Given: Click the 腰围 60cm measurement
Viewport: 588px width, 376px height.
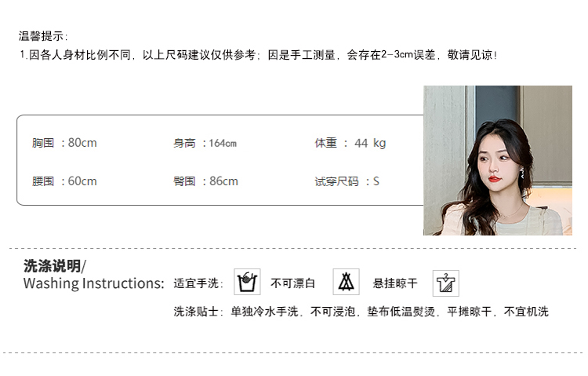Looking at the screenshot, I should click(64, 181).
